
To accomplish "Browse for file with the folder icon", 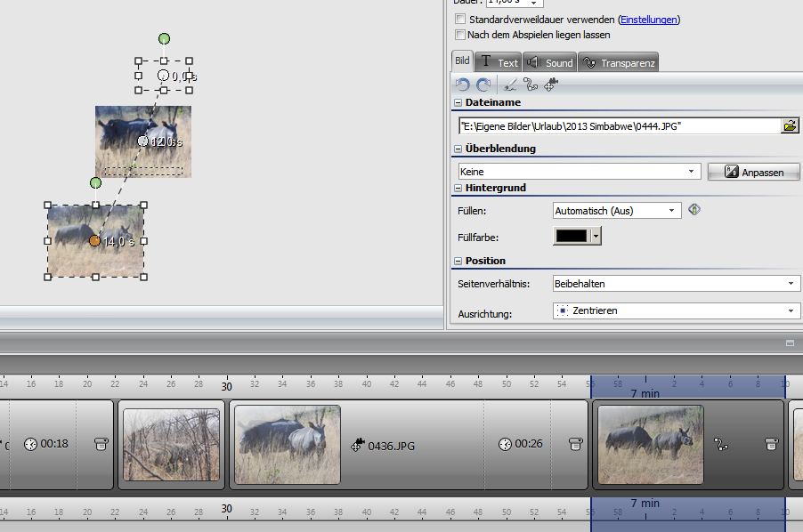I will [x=790, y=126].
